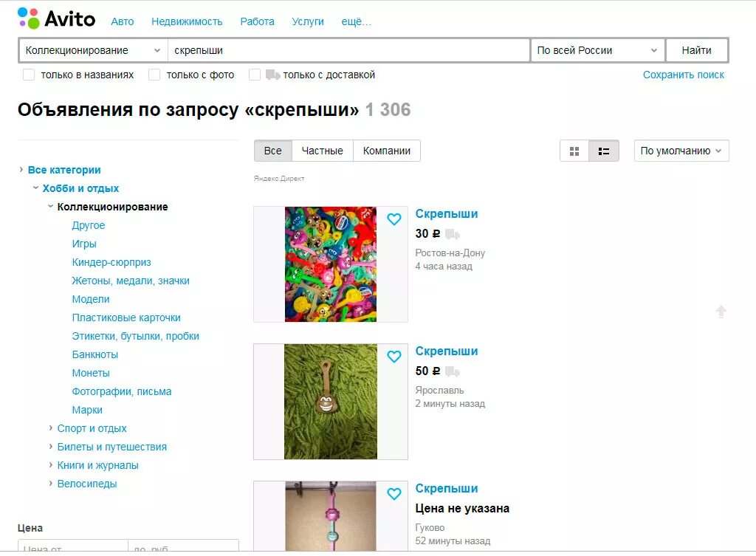
Task: Select the Частные listings tab
Action: (x=323, y=151)
